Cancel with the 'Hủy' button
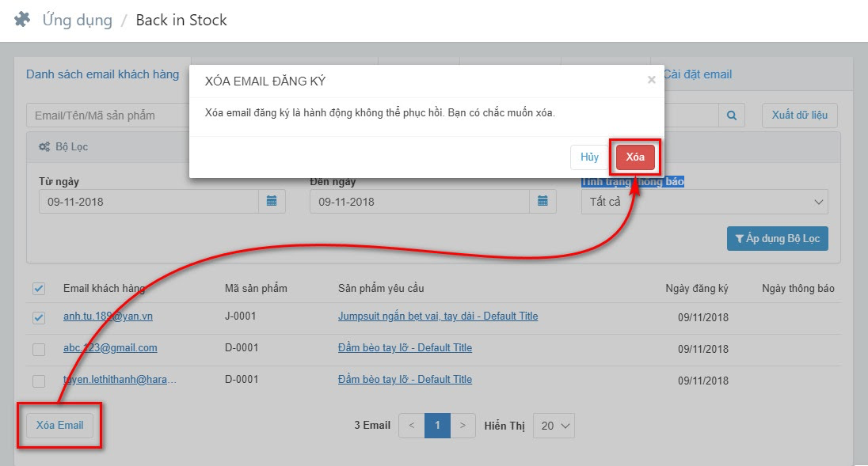This screenshot has height=466, width=868. [x=589, y=157]
